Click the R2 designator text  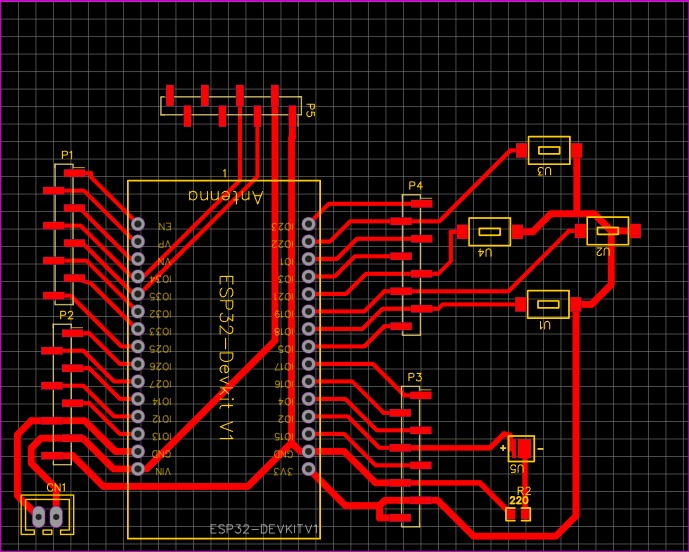pos(524,490)
